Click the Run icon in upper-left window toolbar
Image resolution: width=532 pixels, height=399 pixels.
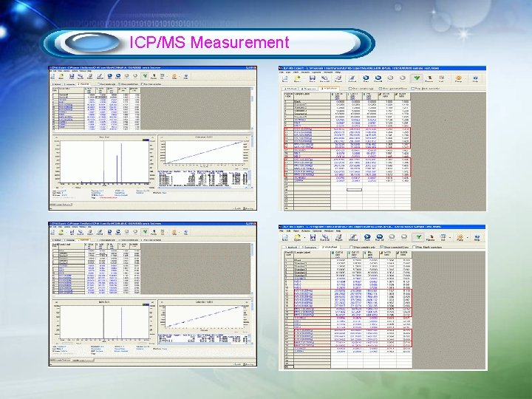[x=109, y=77]
